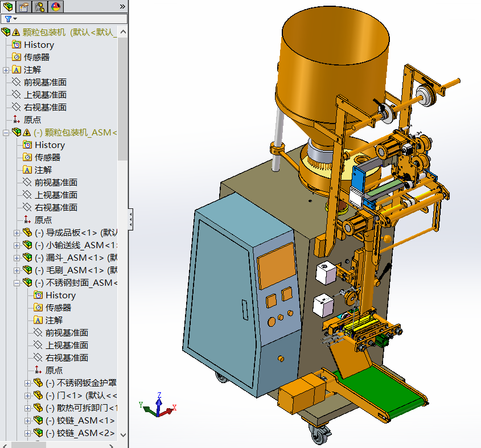
Task: Expand the 散热可拆卸门<1> node
Action: pyautogui.click(x=28, y=408)
